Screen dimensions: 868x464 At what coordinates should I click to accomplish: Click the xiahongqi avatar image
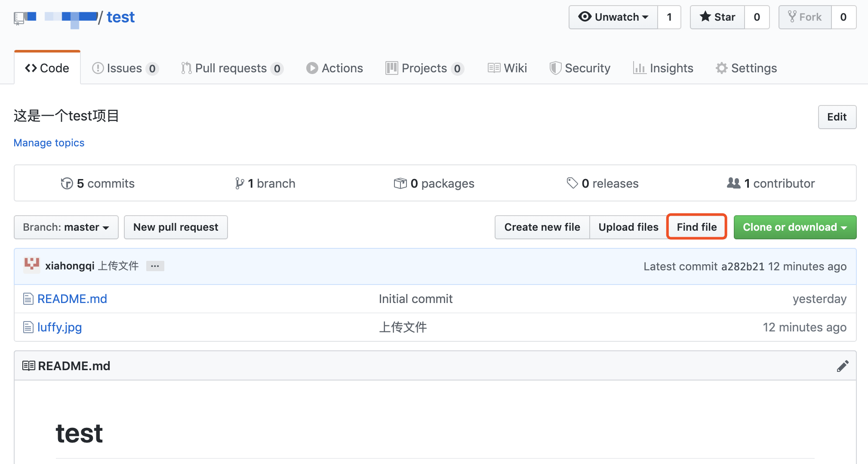pyautogui.click(x=32, y=265)
